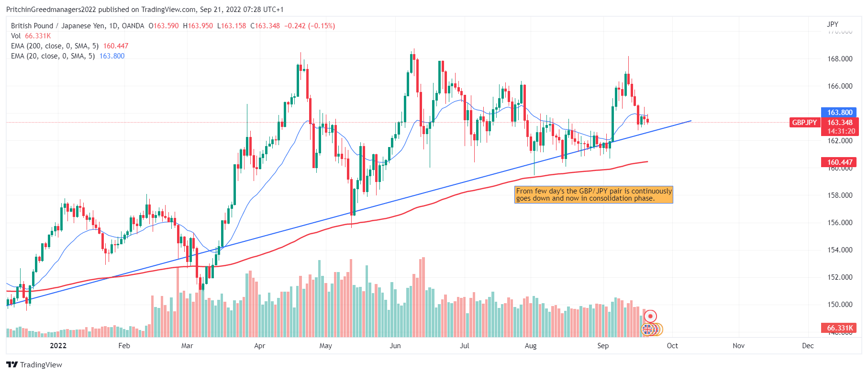Click the TradingView logo at bottom left

34,364
